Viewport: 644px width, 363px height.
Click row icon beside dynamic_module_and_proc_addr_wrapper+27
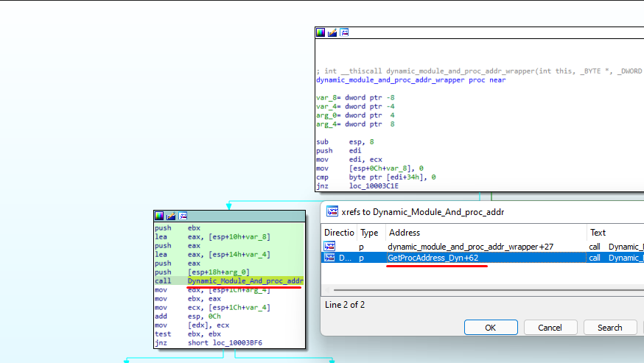pos(329,247)
